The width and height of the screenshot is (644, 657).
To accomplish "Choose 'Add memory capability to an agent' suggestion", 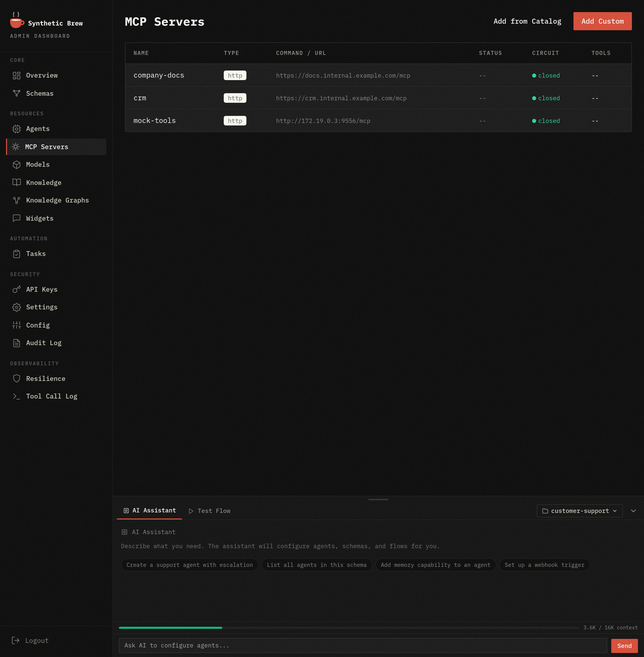I will (x=435, y=565).
